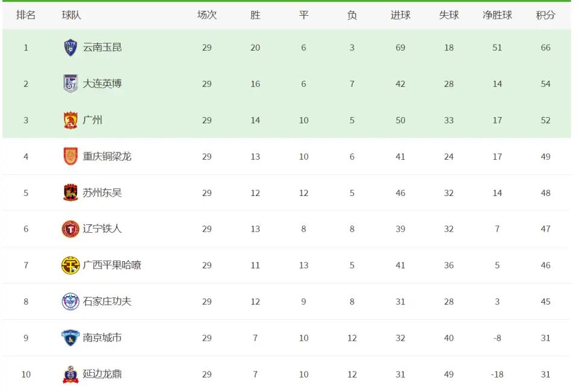Select the 重庆铜梁龙 club badge
Image resolution: width=579 pixels, height=392 pixels.
point(70,156)
